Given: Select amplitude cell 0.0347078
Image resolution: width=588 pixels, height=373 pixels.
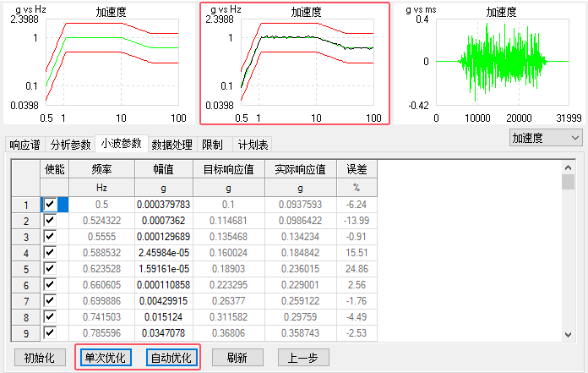Looking at the screenshot, I should tap(164, 333).
